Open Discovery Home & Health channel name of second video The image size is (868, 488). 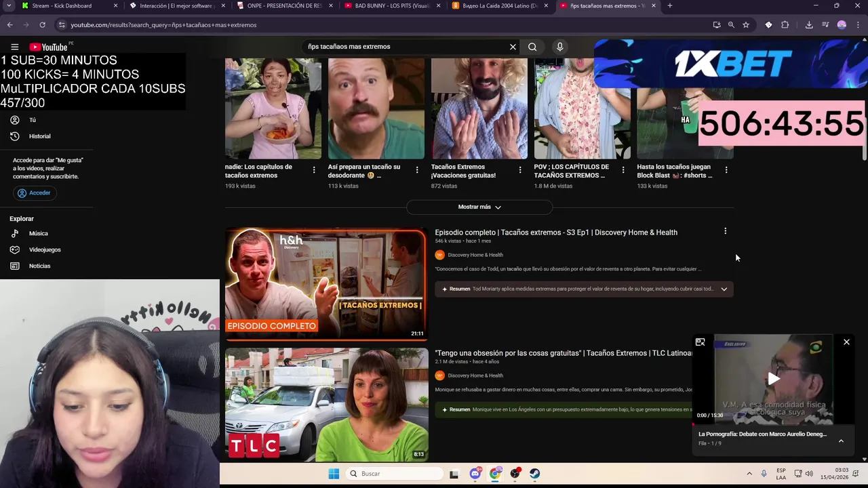pos(475,375)
